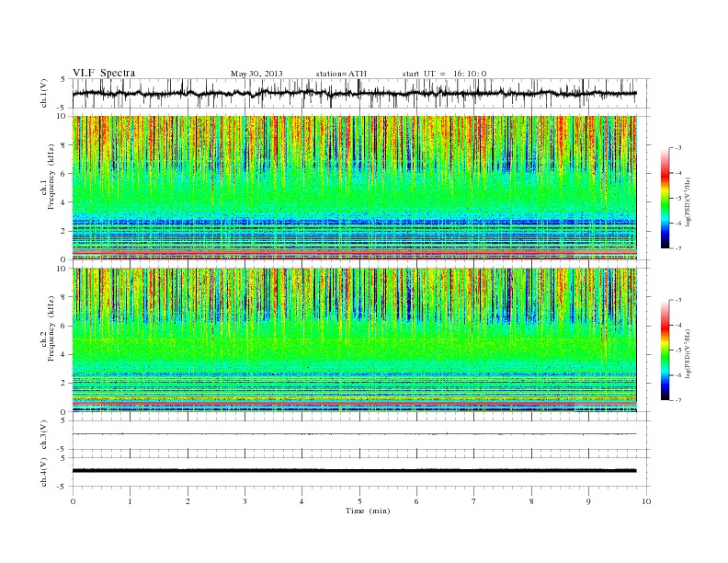Click time-axis tick label "1"
The height and width of the screenshot is (563, 728).
tap(130, 501)
